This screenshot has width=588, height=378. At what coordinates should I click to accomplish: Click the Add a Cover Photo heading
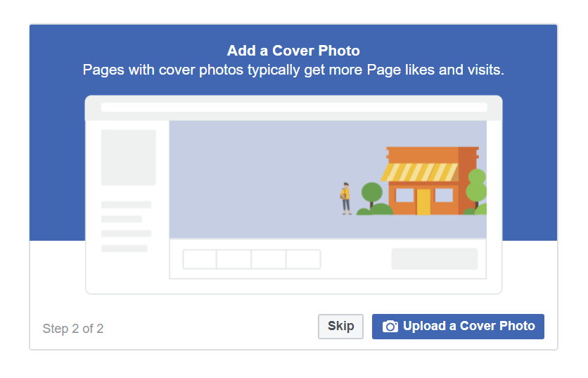click(293, 51)
